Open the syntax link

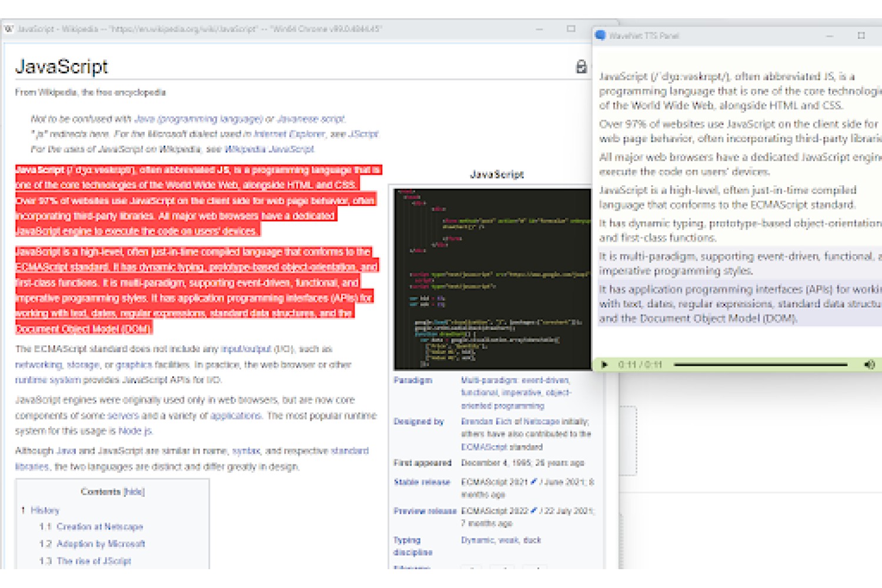[246, 451]
